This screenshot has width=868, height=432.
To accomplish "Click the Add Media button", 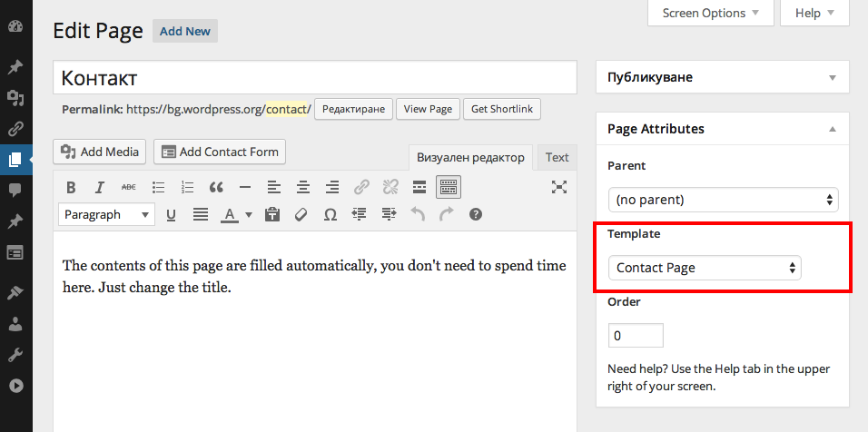I will pyautogui.click(x=100, y=152).
